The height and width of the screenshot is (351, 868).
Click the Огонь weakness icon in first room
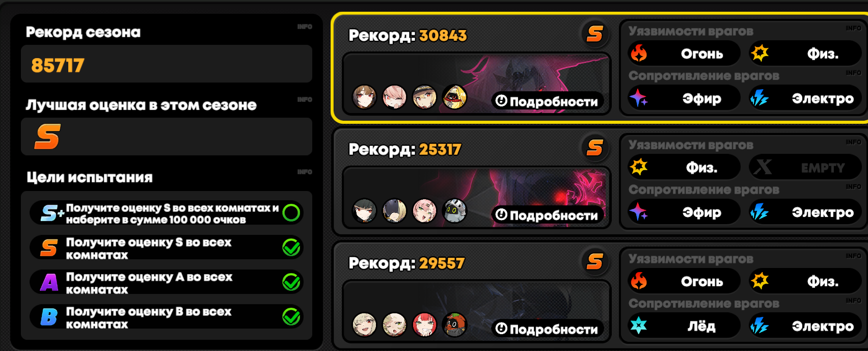[x=639, y=53]
